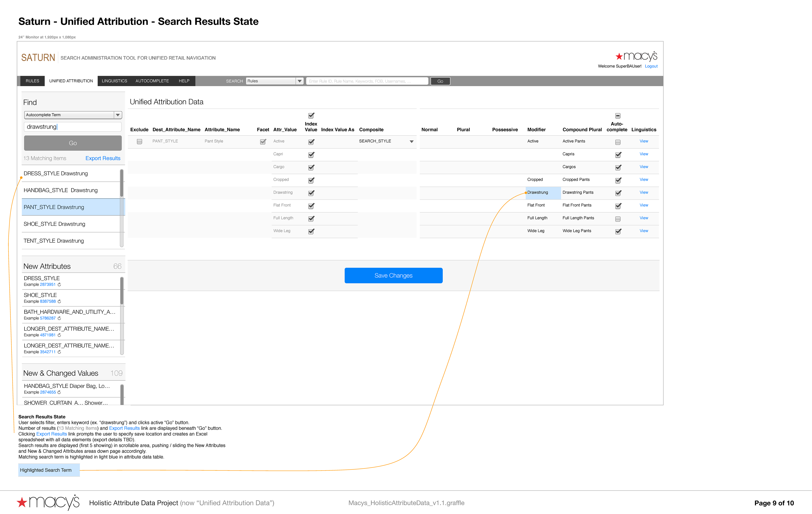The height and width of the screenshot is (514, 812).
Task: Open the Rules search scope dropdown
Action: pos(299,81)
